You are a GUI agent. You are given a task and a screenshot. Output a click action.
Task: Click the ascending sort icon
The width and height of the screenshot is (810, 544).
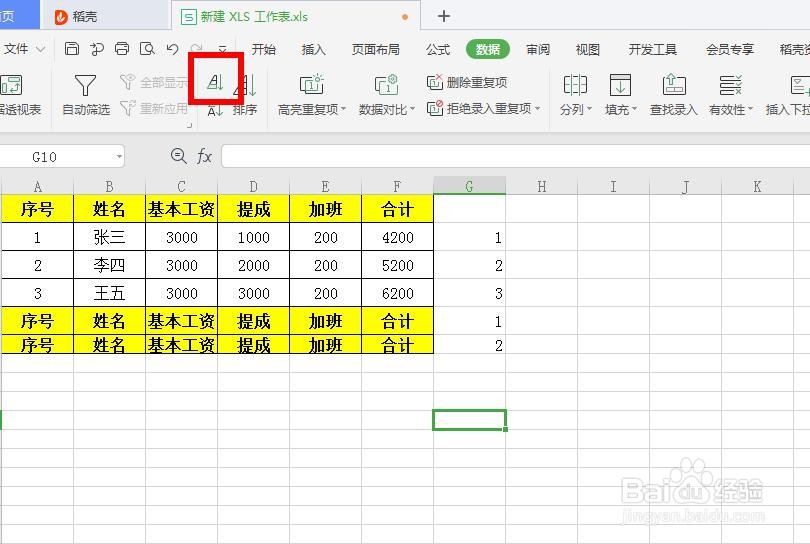[215, 82]
